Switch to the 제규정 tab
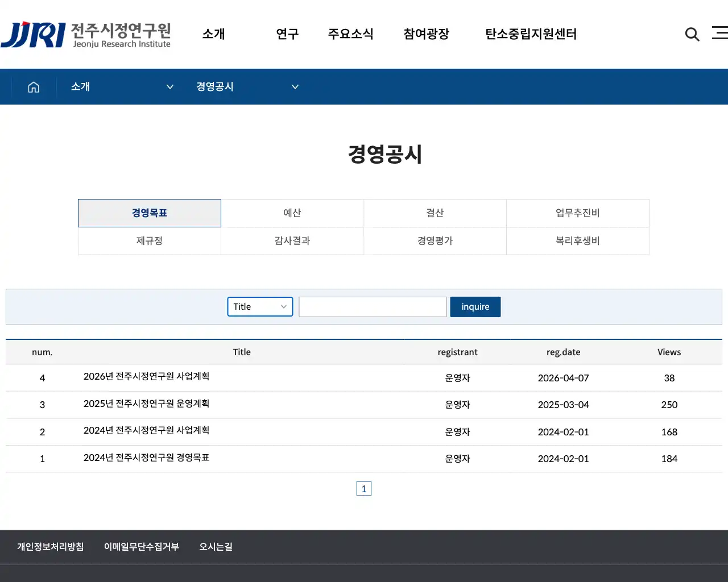The width and height of the screenshot is (728, 582). (x=150, y=241)
